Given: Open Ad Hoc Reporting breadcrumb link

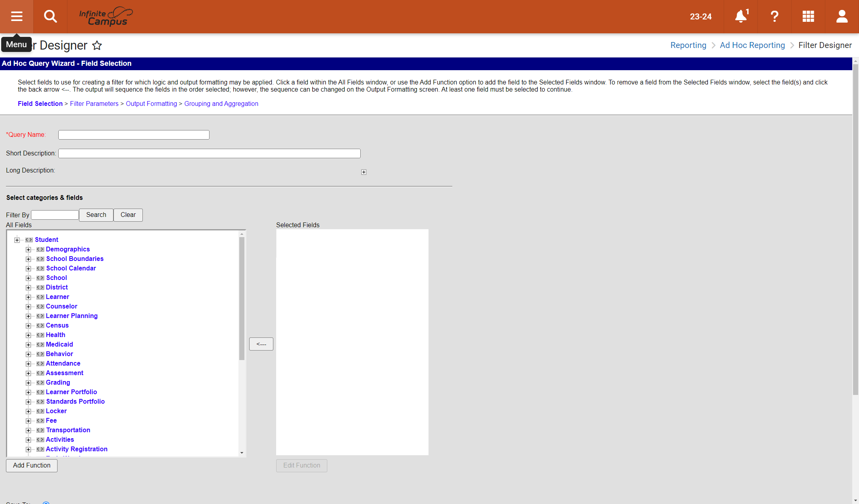Looking at the screenshot, I should tap(752, 45).
